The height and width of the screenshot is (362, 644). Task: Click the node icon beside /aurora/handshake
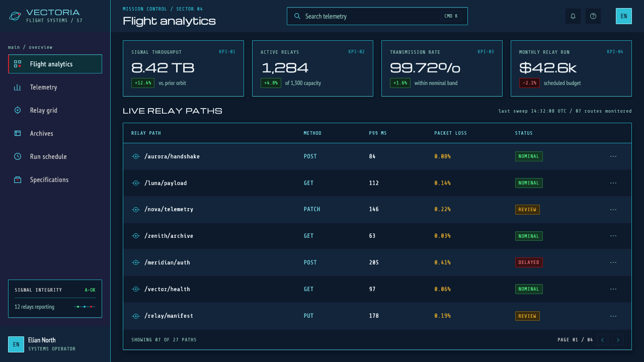(135, 156)
